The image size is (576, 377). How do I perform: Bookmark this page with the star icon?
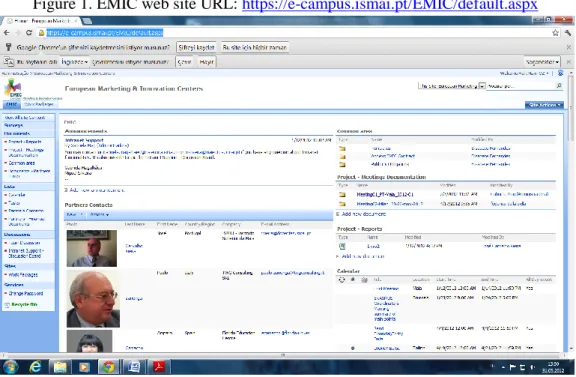[555, 33]
